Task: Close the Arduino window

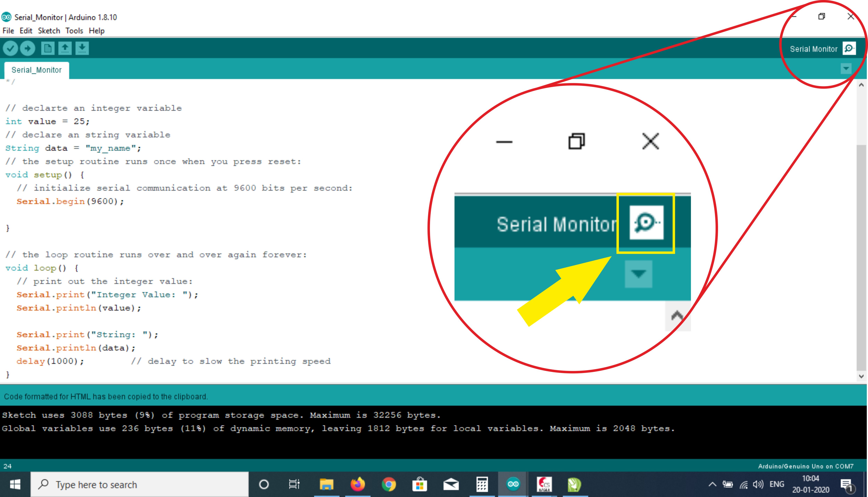Action: click(851, 16)
